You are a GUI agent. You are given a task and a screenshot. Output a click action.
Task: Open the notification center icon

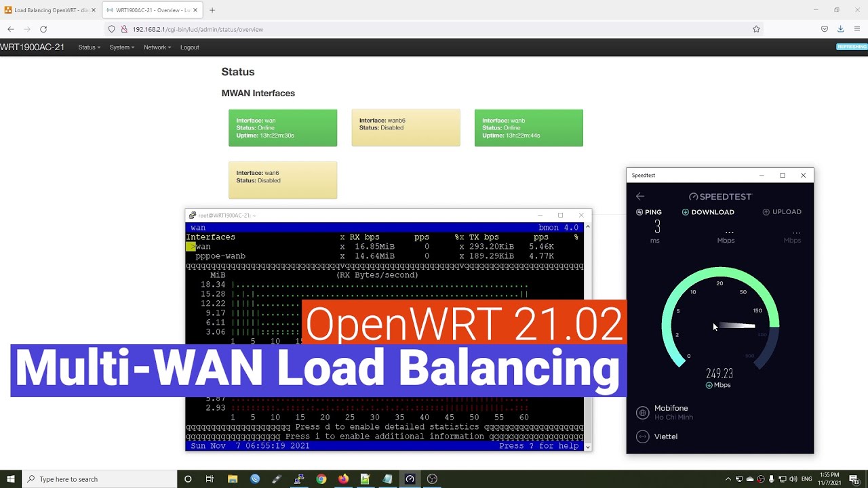click(x=854, y=479)
